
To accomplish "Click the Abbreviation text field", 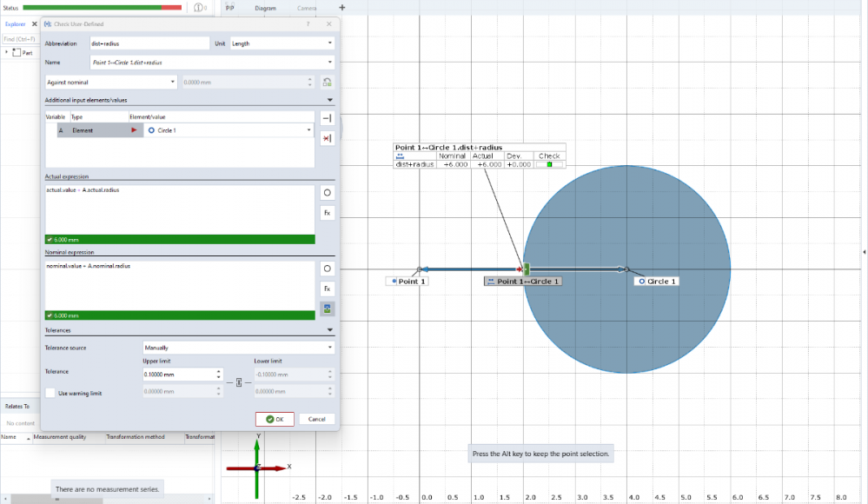I will [x=149, y=43].
